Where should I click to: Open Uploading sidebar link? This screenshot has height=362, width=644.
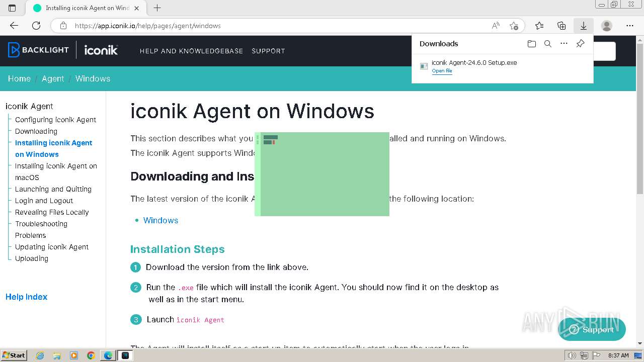coord(32,258)
